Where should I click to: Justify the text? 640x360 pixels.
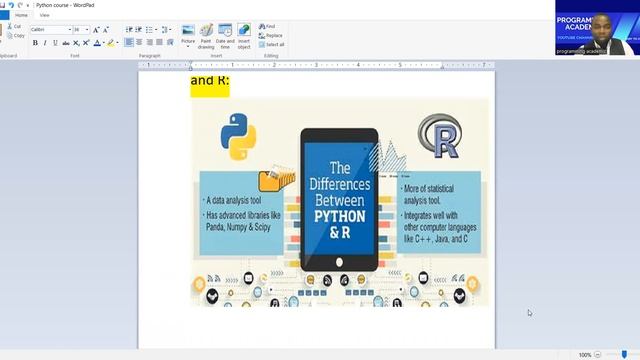(160, 42)
